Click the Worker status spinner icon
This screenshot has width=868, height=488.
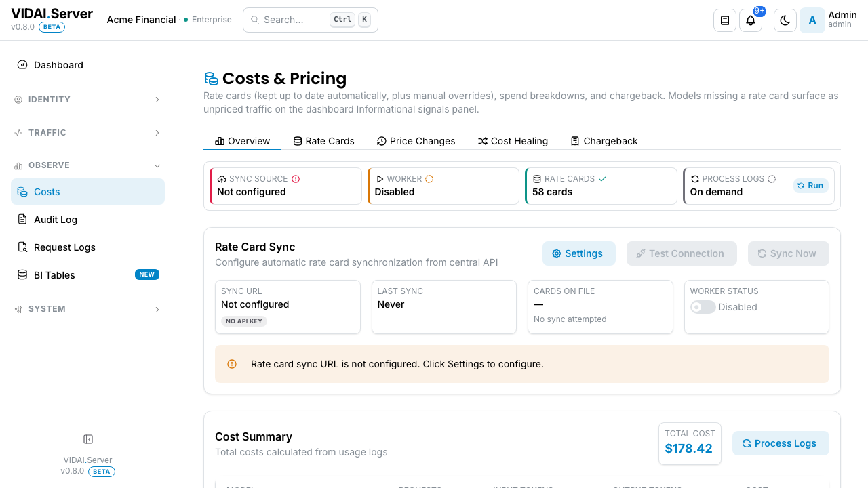tap(429, 179)
